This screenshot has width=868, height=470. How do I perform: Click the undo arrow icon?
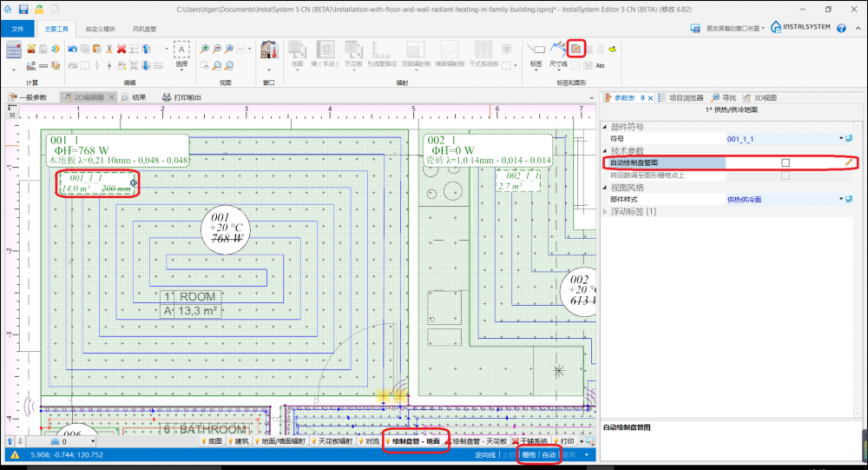click(72, 49)
